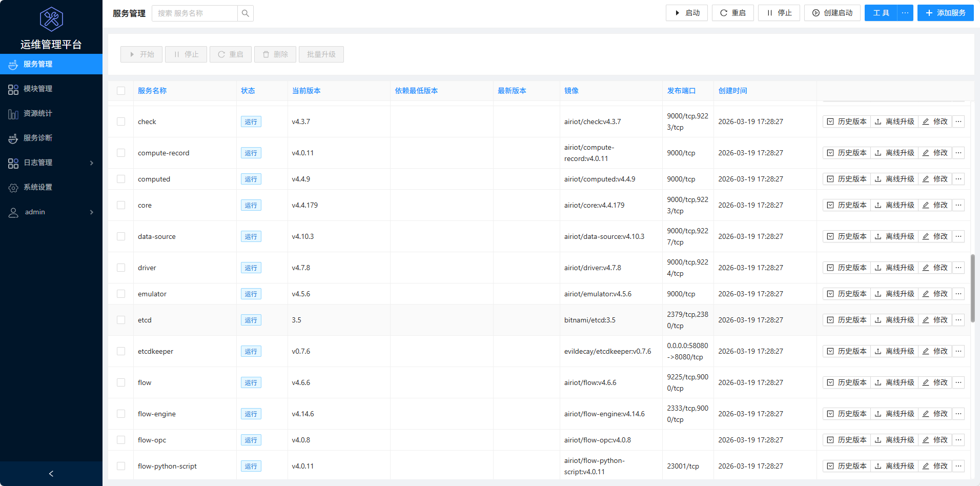Image resolution: width=980 pixels, height=486 pixels.
Task: Click the 系统设置 gear icon
Action: coord(13,187)
